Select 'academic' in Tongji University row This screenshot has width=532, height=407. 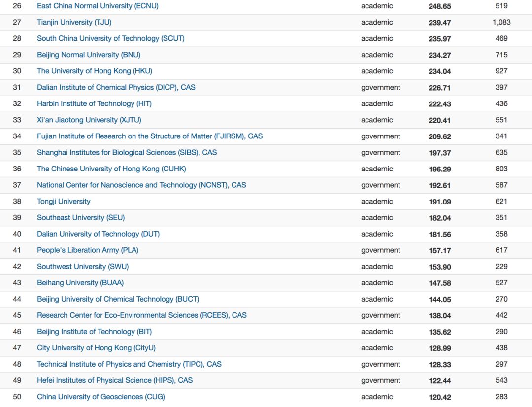[377, 202]
